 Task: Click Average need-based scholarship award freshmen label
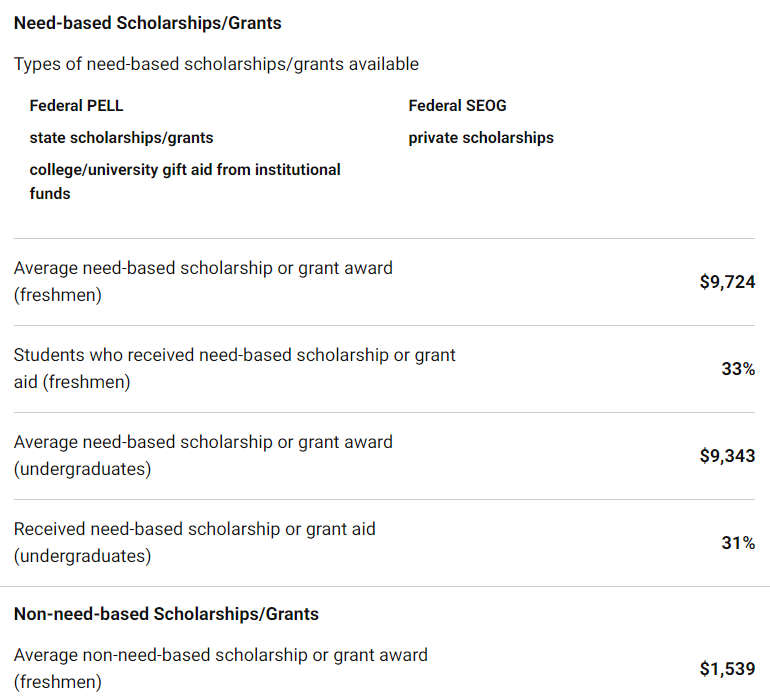[x=203, y=268]
